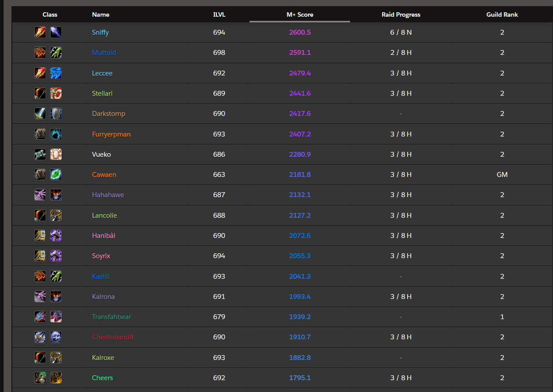553x392 pixels.
Task: Sort by Guild Rank column header
Action: (x=502, y=14)
